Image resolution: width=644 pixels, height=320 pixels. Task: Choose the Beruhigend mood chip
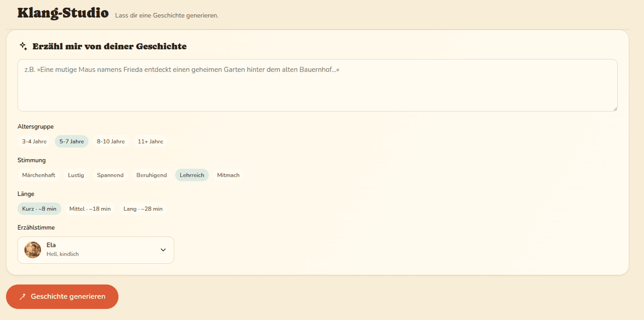[152, 175]
